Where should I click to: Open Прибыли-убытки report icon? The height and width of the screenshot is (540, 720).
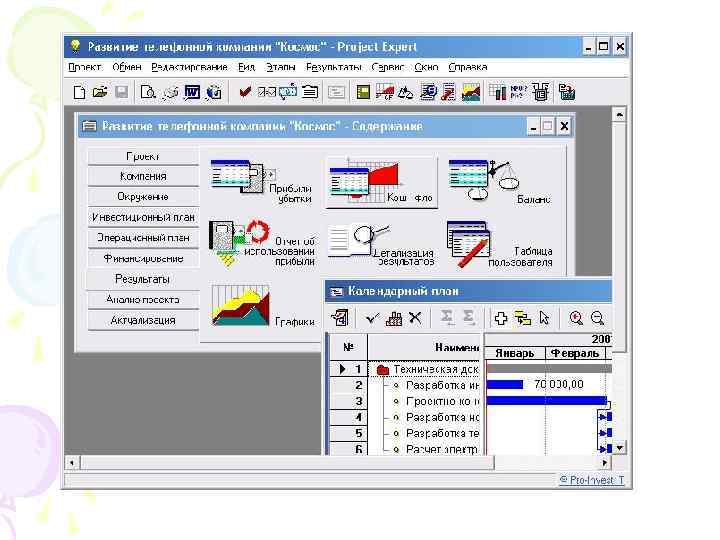[x=261, y=181]
